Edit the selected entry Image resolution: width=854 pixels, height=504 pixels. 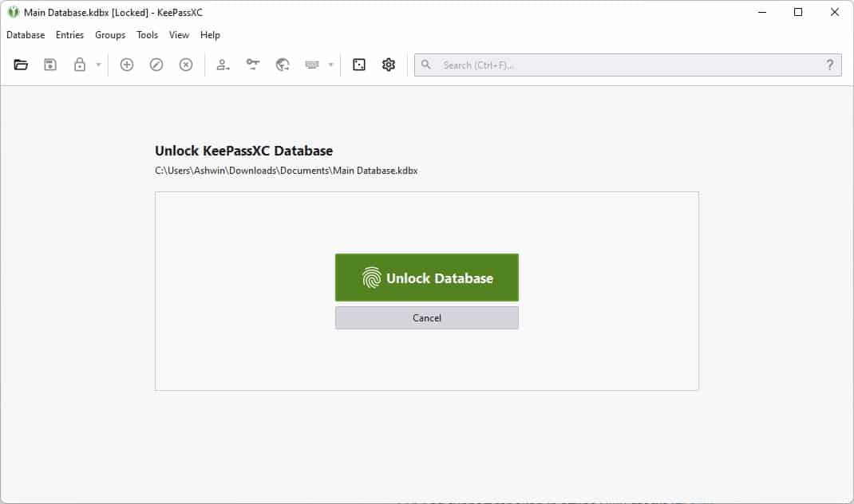(156, 65)
